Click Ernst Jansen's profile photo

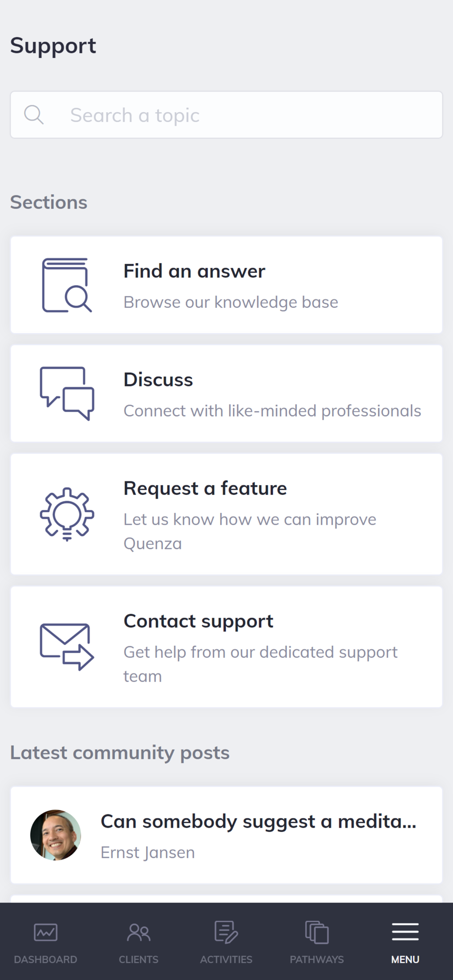56,835
